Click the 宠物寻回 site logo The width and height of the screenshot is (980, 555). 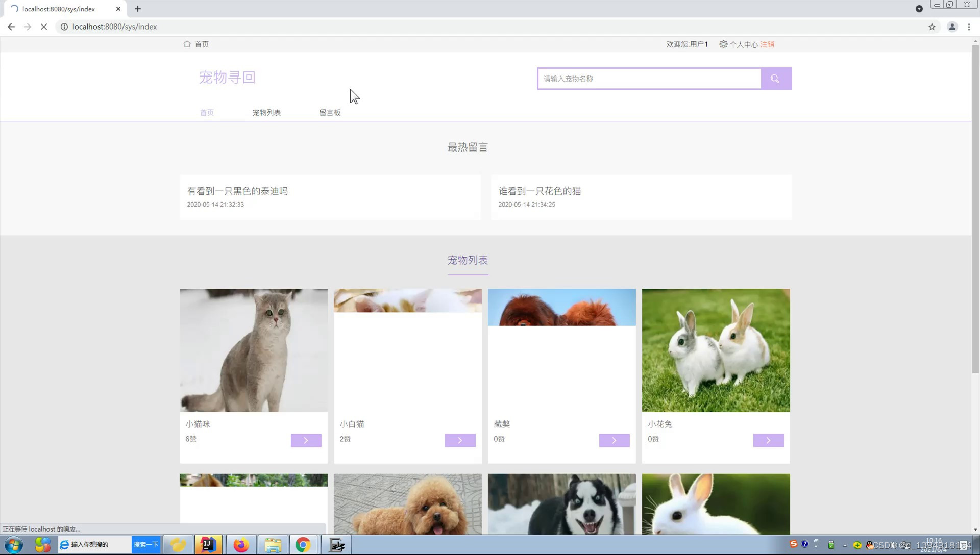point(227,78)
